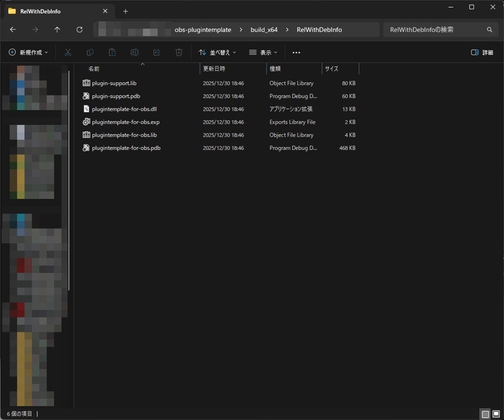Open a new tab with plus button
Screen dimensions: 504x420
[125, 12]
